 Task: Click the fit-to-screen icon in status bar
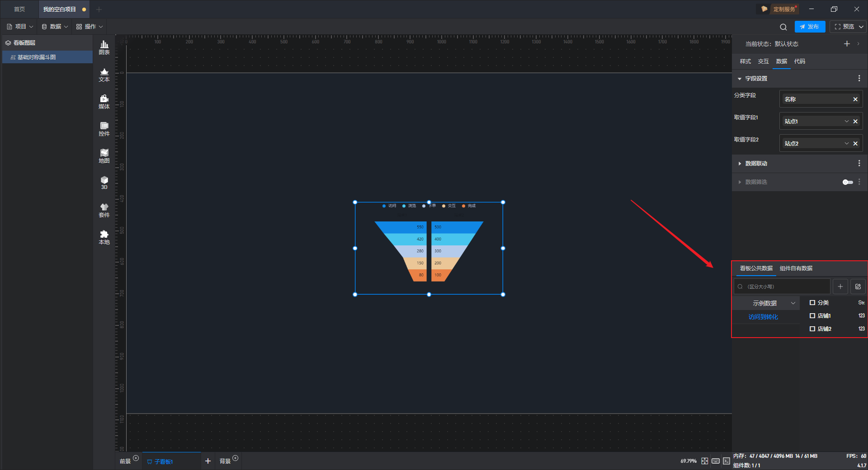coord(705,461)
